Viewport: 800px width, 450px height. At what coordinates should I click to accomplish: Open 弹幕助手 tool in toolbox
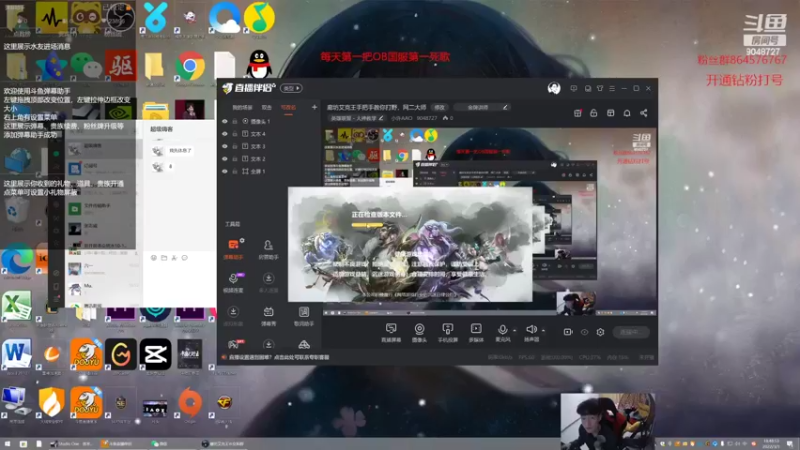(233, 249)
